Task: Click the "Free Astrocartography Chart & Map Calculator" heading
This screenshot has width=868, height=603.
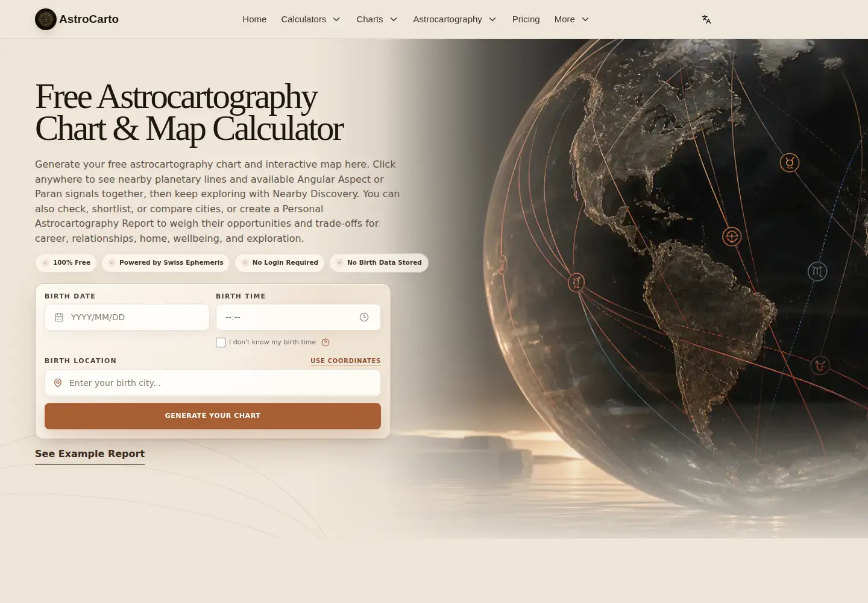Action: tap(189, 113)
